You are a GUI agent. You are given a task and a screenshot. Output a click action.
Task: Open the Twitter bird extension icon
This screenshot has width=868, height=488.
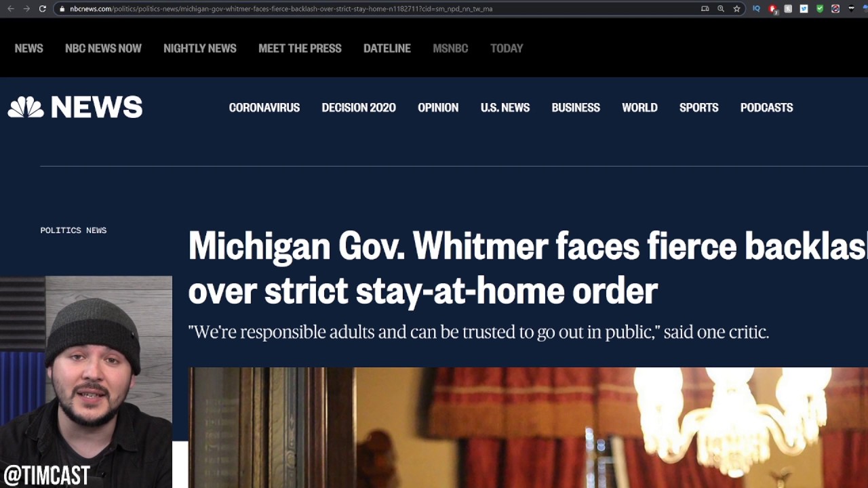pyautogui.click(x=804, y=9)
